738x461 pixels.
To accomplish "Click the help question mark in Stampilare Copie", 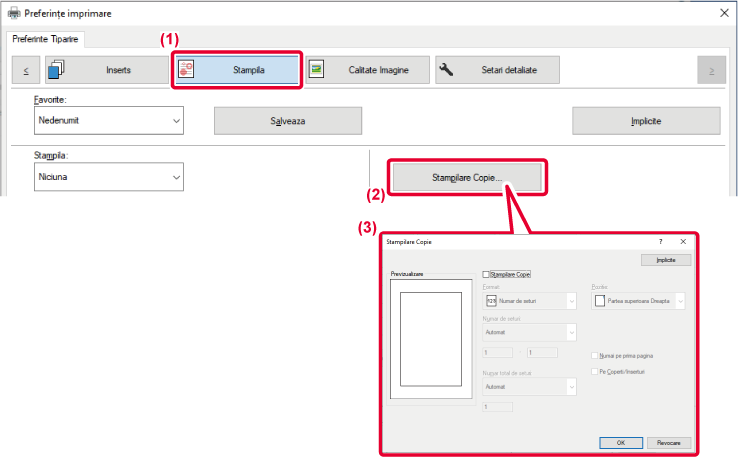I will (x=660, y=242).
